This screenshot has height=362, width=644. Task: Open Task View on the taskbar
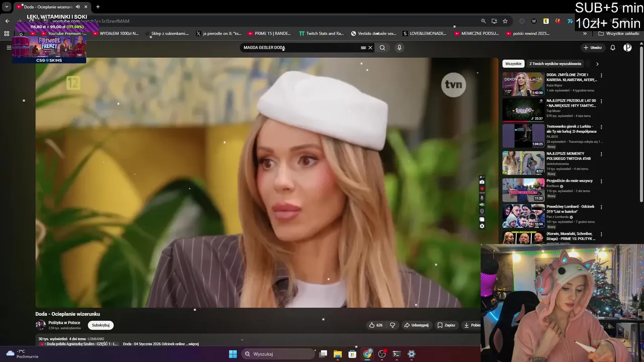point(324,354)
